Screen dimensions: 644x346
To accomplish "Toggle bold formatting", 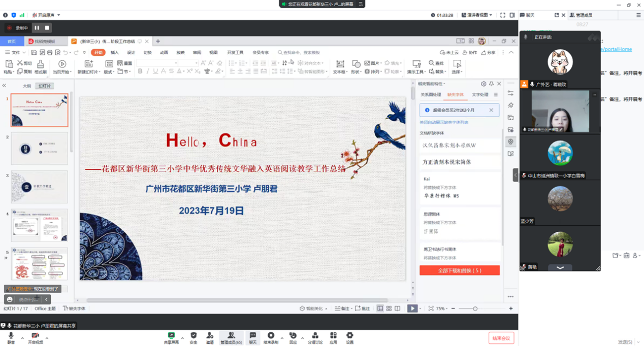I will tap(140, 72).
